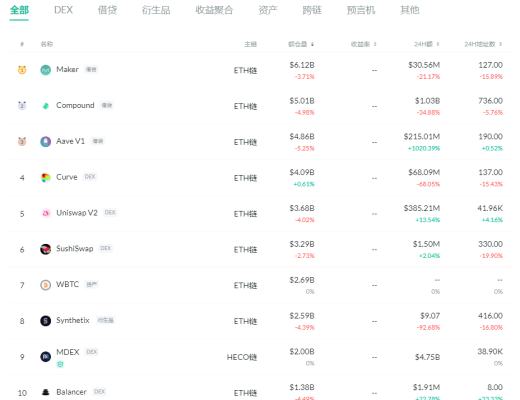Switch to the 跨链 tab

pyautogui.click(x=312, y=10)
